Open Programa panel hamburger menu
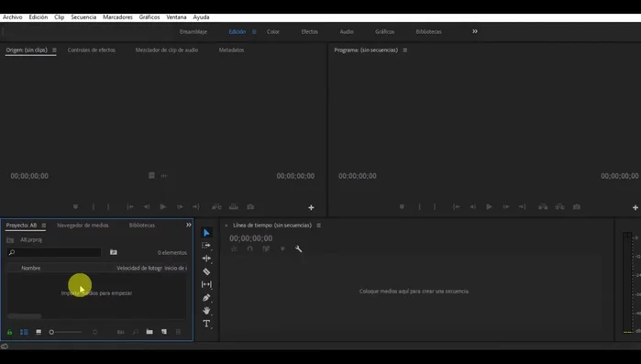This screenshot has width=641, height=364. [x=405, y=50]
